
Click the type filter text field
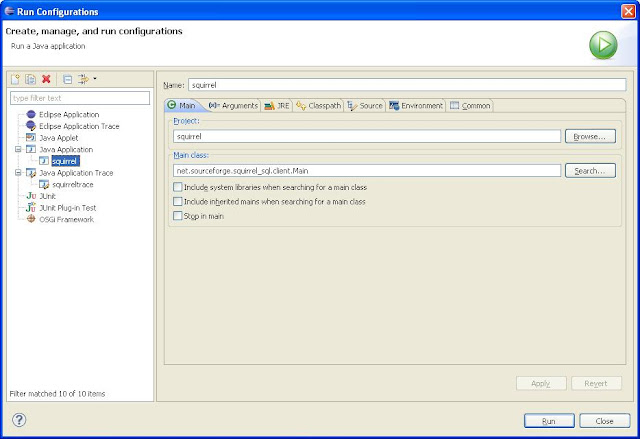point(80,98)
